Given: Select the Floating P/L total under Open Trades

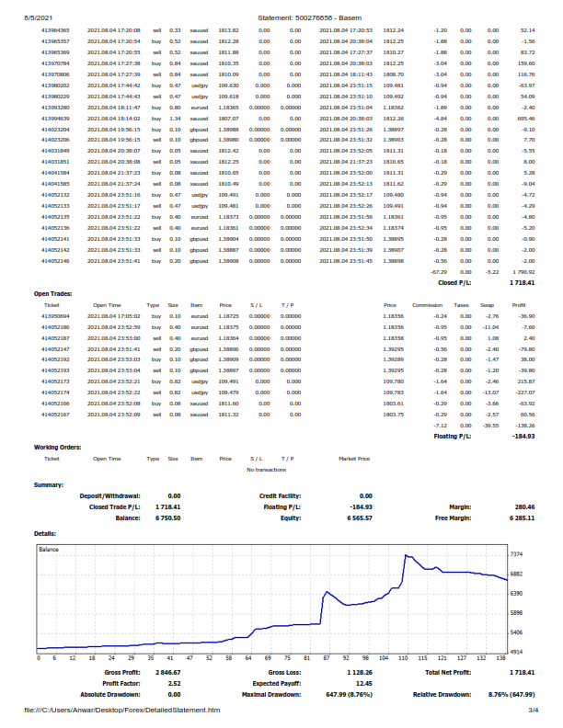Looking at the screenshot, I should (523, 437).
